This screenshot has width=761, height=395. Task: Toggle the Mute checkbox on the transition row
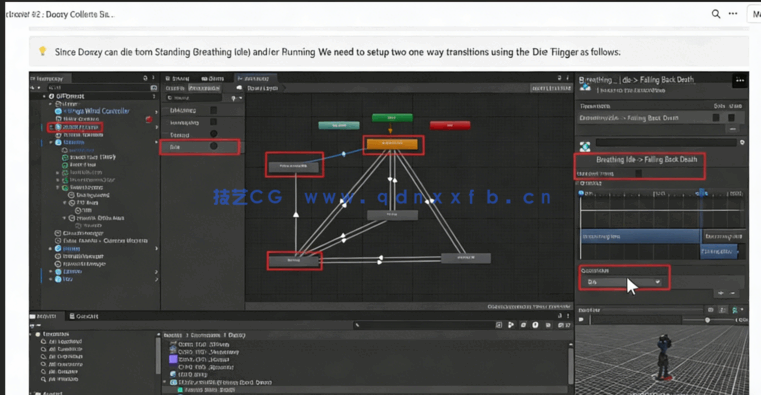(731, 117)
